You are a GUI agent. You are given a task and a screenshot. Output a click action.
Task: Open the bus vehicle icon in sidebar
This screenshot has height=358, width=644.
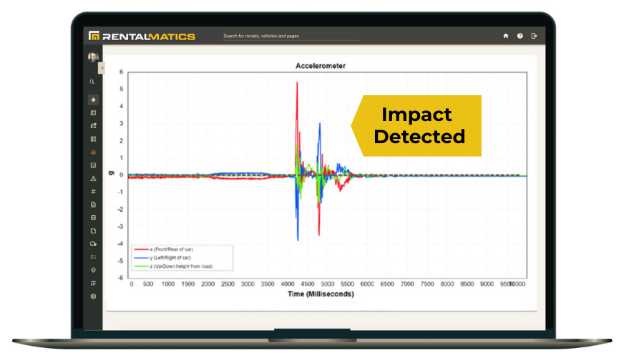click(93, 218)
